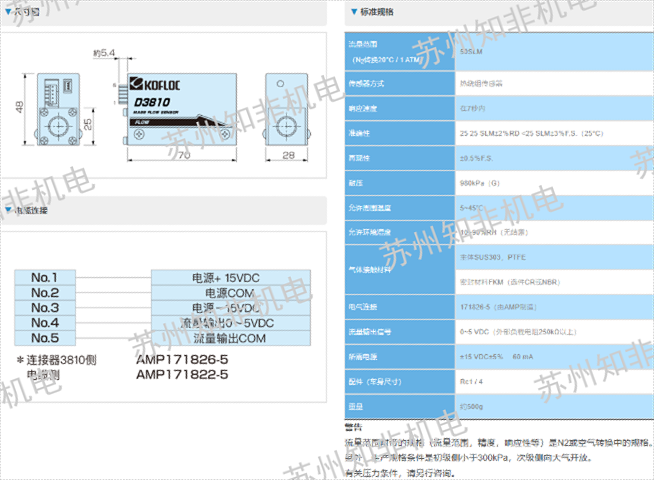Viewport: 654px width, 480px height.
Task: Click pin cell No.3
Action: point(45,308)
